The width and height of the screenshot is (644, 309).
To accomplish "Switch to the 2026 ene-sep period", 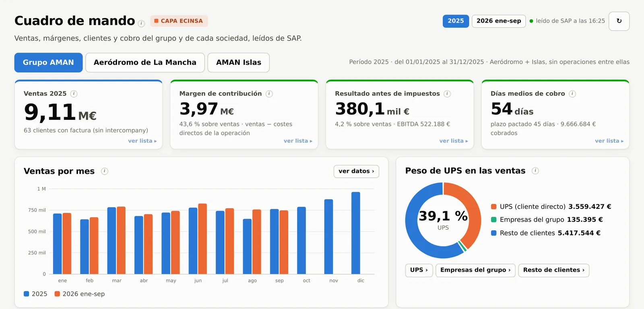I will point(499,21).
